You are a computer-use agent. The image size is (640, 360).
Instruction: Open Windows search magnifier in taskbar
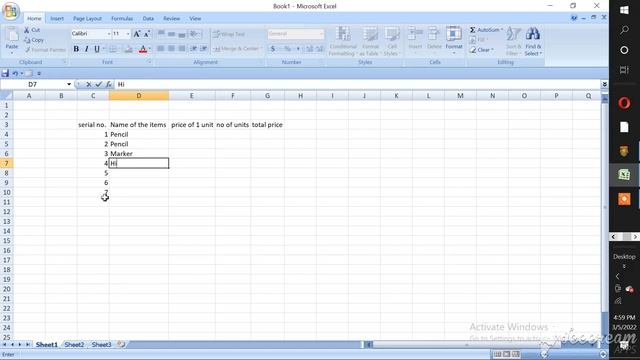tap(624, 30)
